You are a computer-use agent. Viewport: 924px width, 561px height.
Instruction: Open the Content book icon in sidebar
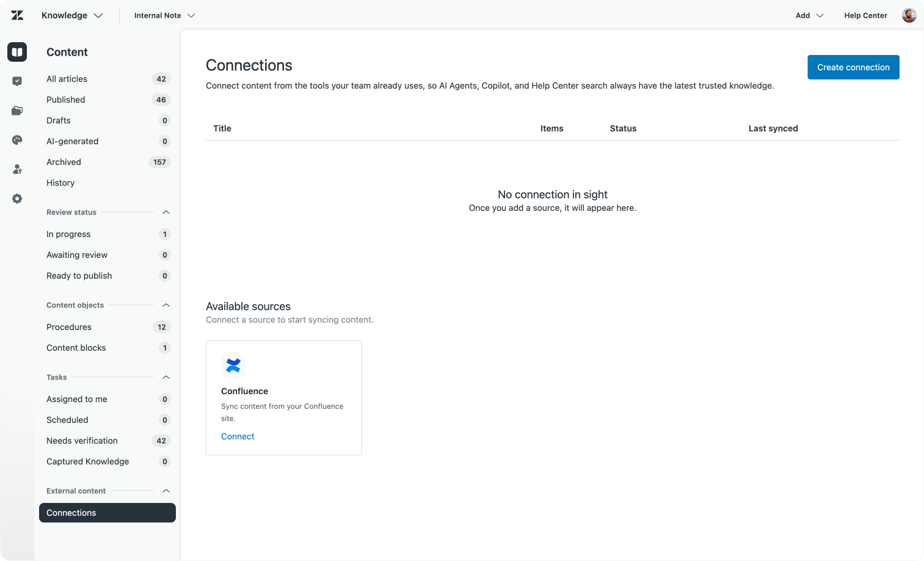17,52
